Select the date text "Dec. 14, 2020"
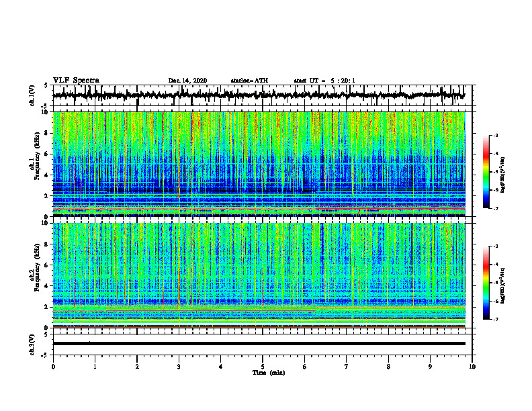532x411 pixels. (x=187, y=81)
